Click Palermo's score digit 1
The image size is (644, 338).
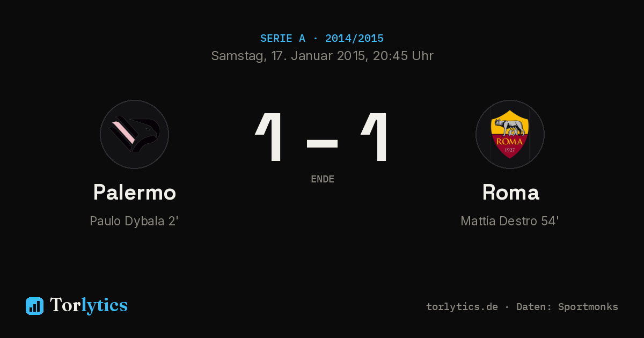(269, 137)
